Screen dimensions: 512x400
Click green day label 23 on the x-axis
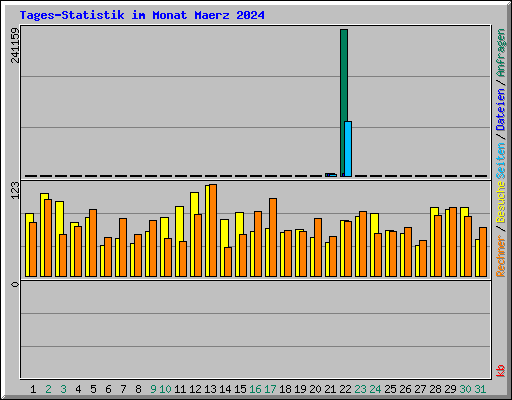coord(360,389)
